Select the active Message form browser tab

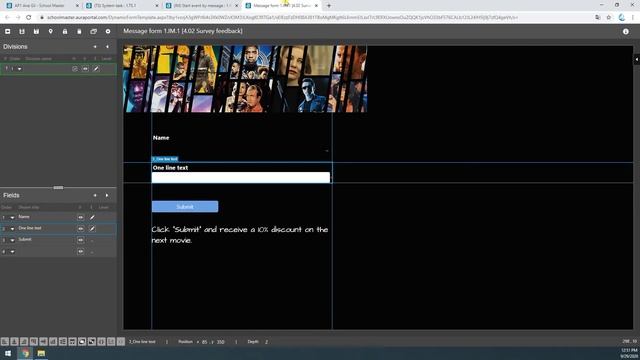click(281, 6)
